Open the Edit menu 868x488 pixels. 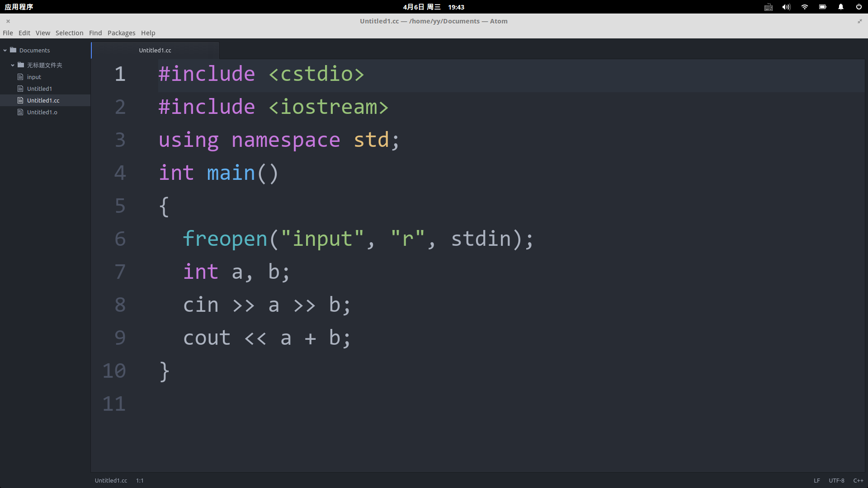(x=24, y=33)
